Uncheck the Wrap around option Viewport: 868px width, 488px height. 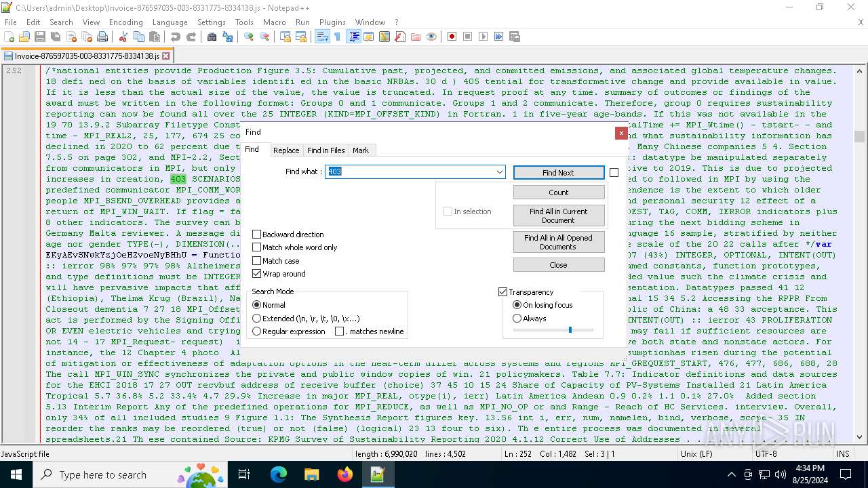[x=257, y=274]
